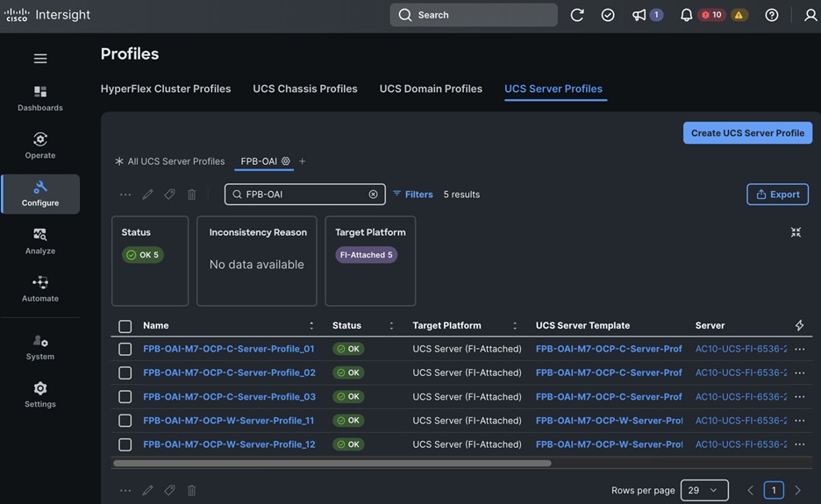Open the user profile icon
821x504 pixels.
point(810,15)
